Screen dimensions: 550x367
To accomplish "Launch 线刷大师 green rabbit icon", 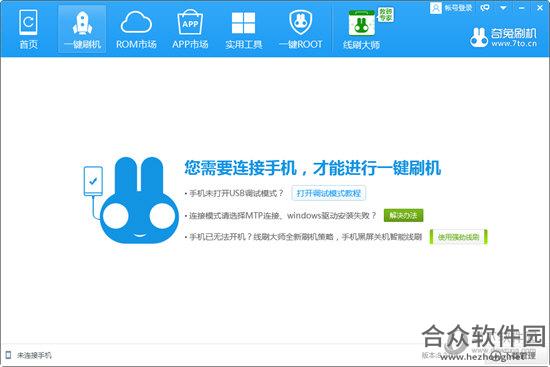I will coord(362,29).
